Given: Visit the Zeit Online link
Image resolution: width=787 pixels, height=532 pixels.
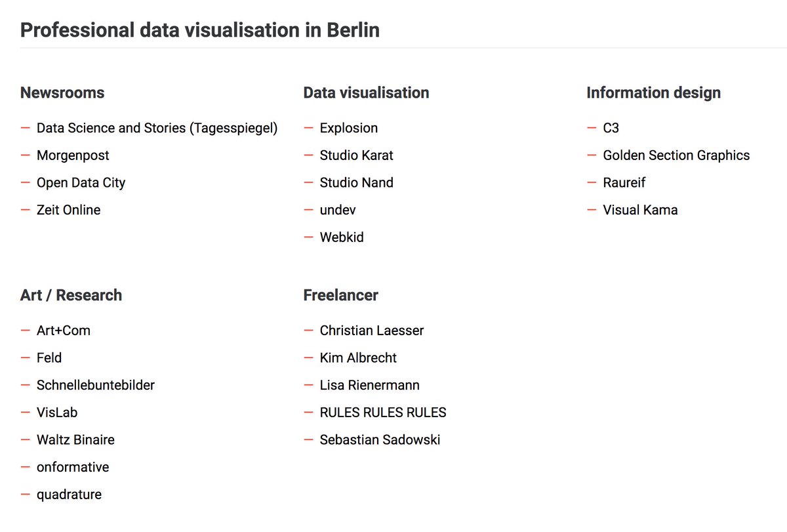Looking at the screenshot, I should (68, 211).
